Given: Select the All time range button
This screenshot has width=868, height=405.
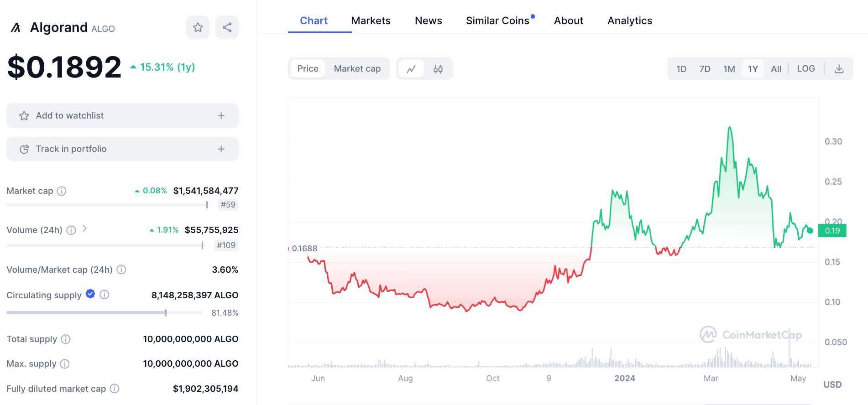Looking at the screenshot, I should pyautogui.click(x=776, y=69).
